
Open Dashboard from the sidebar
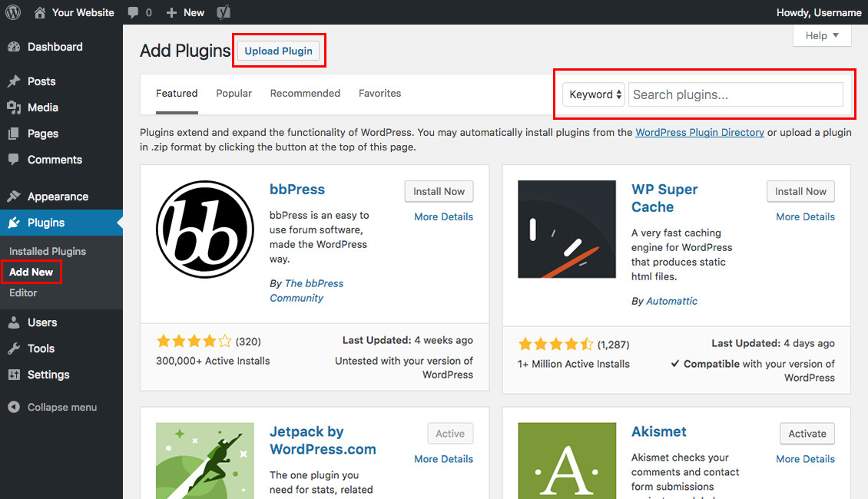[54, 47]
